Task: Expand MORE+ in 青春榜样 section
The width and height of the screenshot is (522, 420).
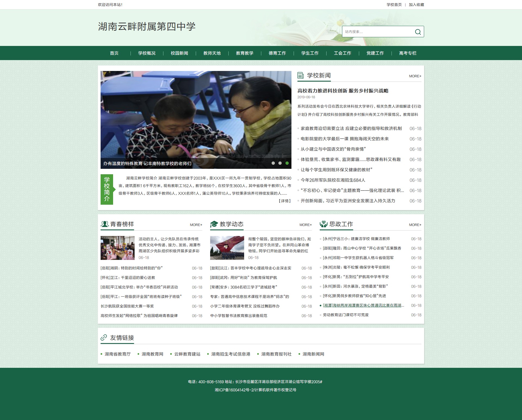Action: pos(196,225)
